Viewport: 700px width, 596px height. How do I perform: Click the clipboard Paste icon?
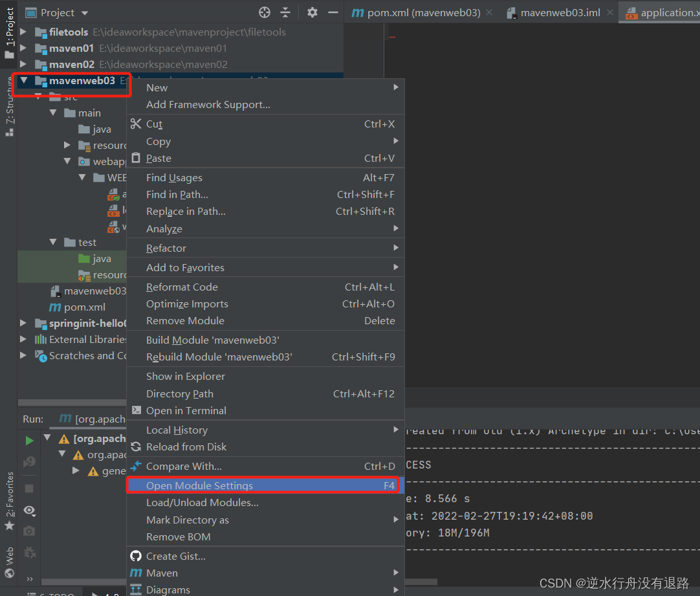(x=136, y=158)
